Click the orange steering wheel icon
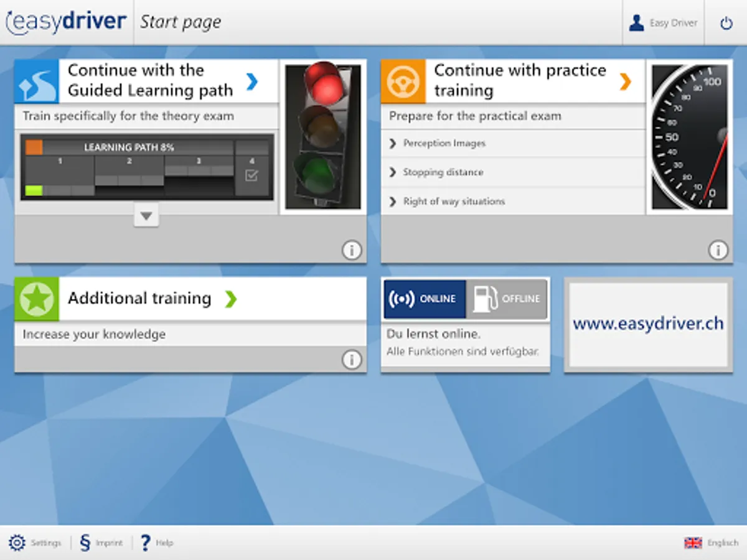Screen dimensions: 747x560 403,81
